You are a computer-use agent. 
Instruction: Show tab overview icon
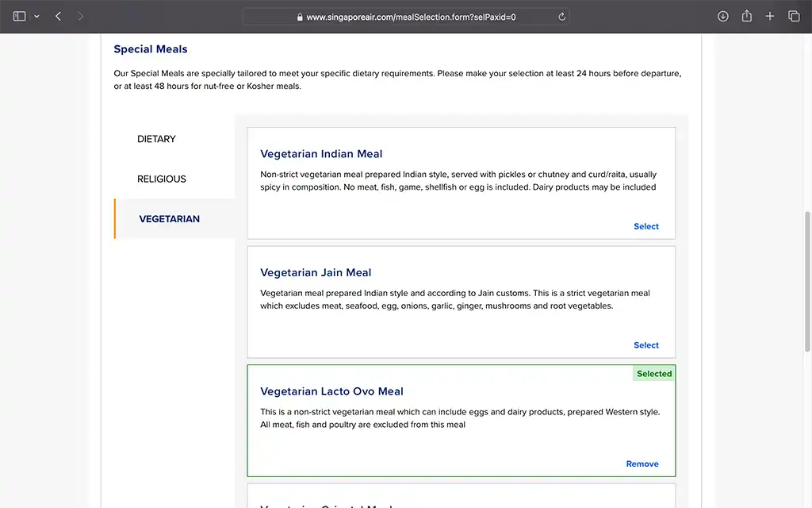(794, 17)
